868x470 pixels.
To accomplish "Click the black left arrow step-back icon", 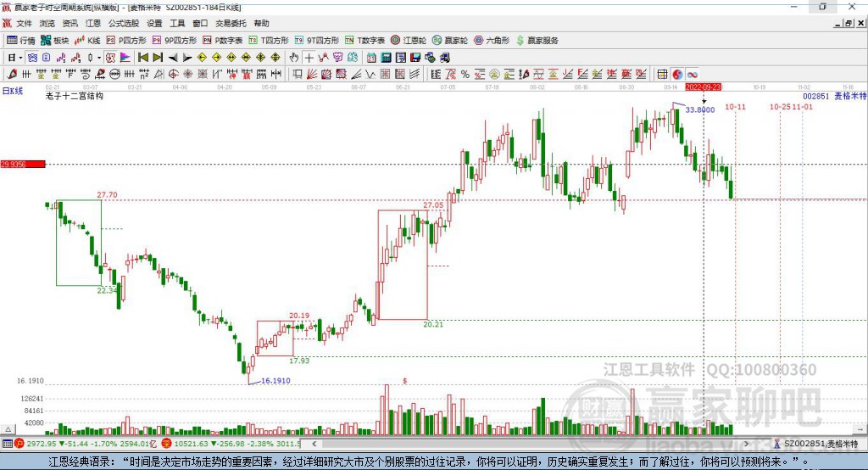I will [173, 58].
